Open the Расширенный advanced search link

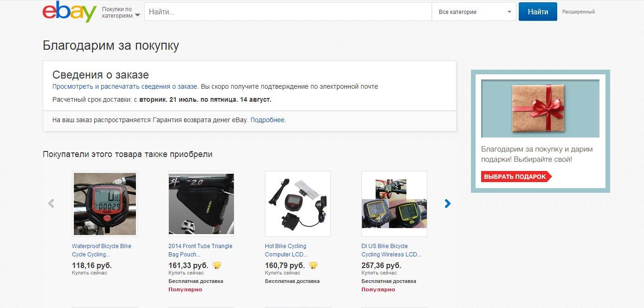pyautogui.click(x=578, y=12)
